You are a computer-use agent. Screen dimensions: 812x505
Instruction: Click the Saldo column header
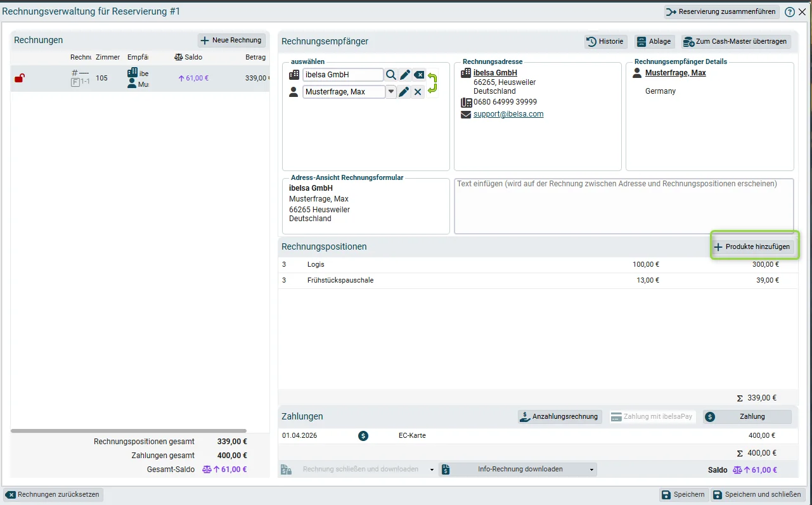coord(188,57)
